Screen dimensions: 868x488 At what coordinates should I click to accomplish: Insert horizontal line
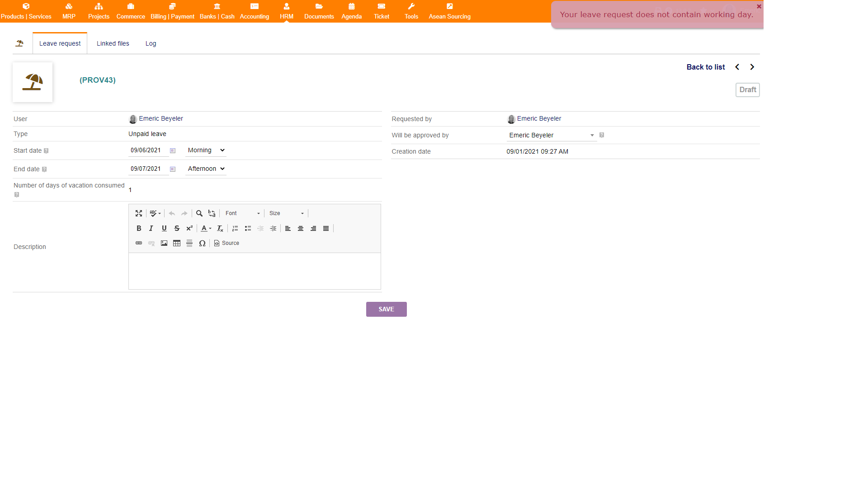click(x=189, y=243)
